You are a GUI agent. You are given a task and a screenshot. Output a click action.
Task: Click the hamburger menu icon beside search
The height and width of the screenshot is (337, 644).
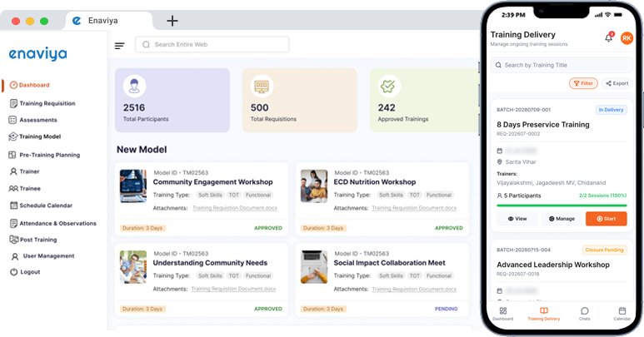119,46
